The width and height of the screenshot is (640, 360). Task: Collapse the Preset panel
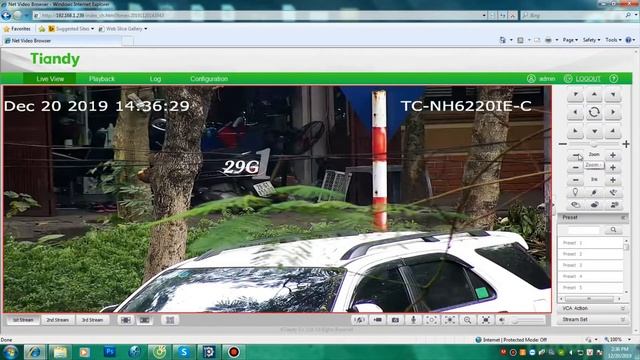[x=623, y=218]
